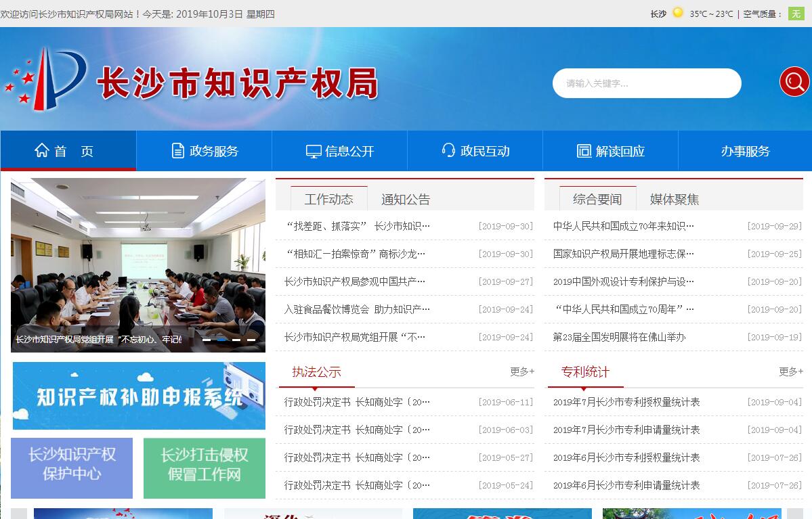Open the 长沙打击侵权假冒工作网 tile

[204, 468]
